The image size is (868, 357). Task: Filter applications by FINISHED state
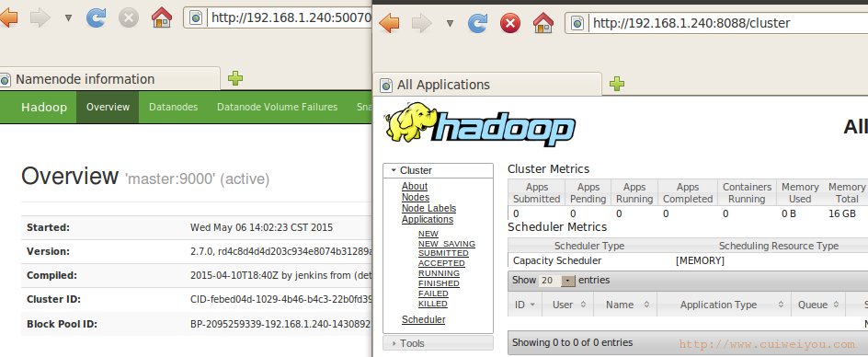point(439,283)
